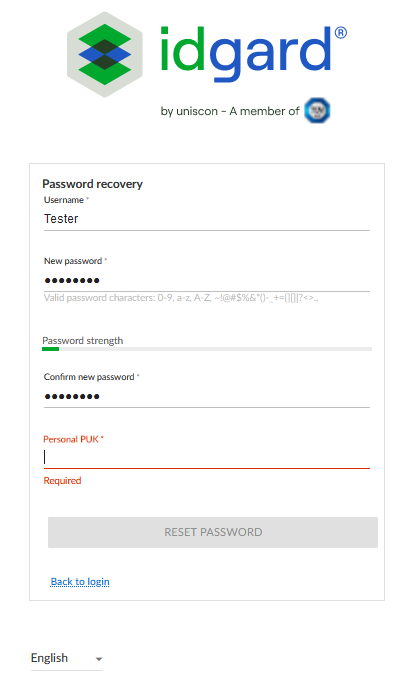
Task: Click the Username field label
Action: (66, 200)
